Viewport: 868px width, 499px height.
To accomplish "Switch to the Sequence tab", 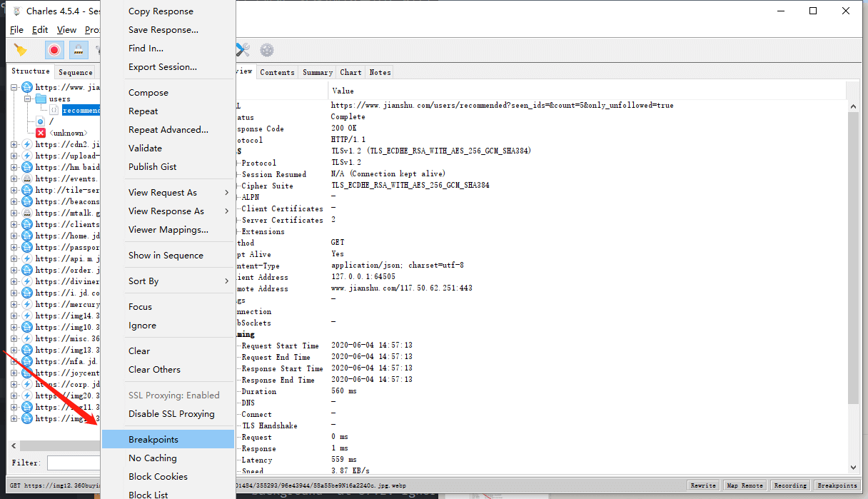I will 76,72.
